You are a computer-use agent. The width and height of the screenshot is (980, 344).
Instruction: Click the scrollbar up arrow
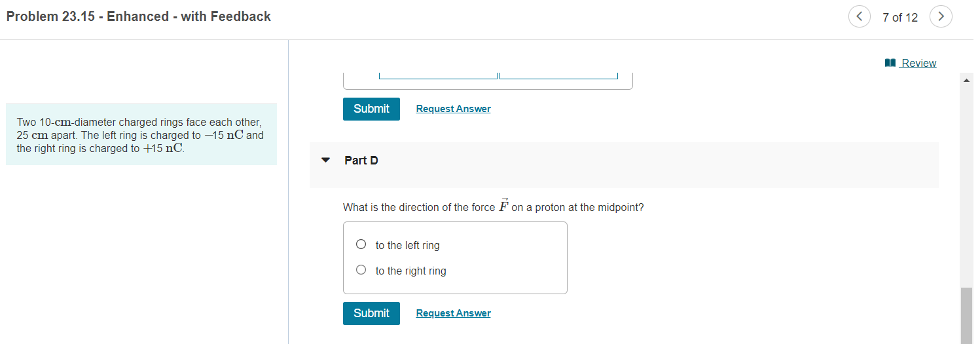(x=966, y=81)
